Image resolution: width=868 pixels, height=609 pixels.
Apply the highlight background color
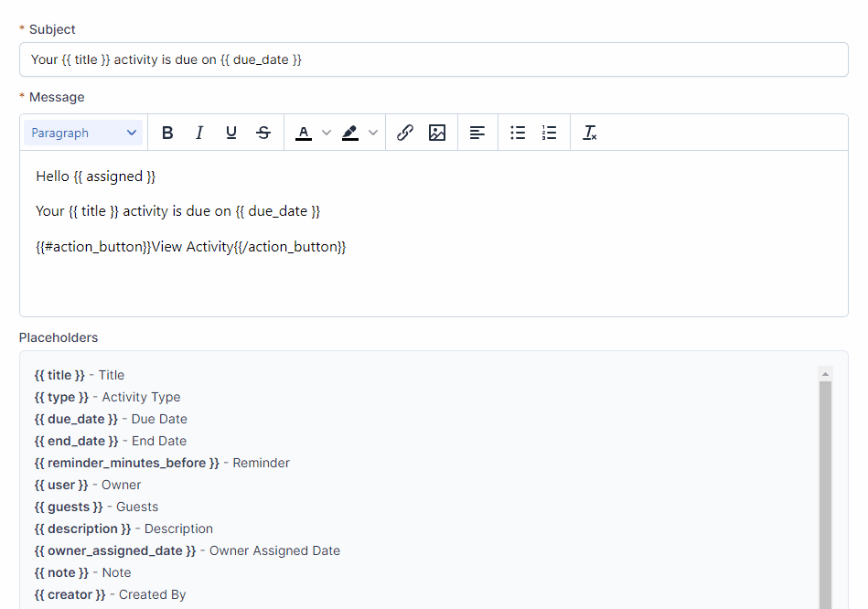350,133
